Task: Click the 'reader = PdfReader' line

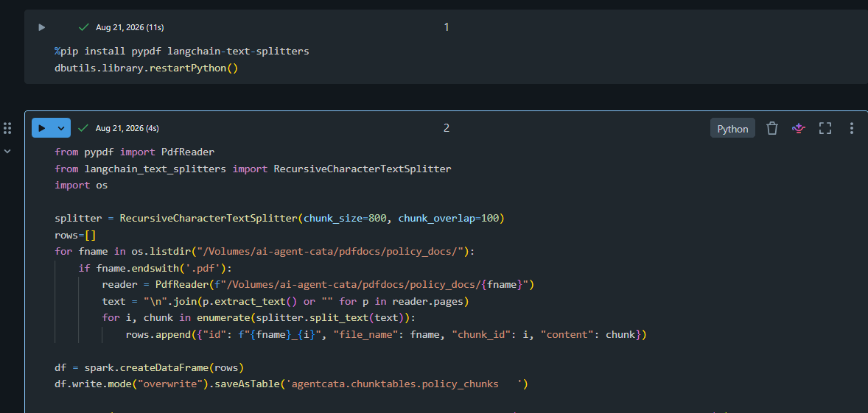Action: tap(318, 286)
